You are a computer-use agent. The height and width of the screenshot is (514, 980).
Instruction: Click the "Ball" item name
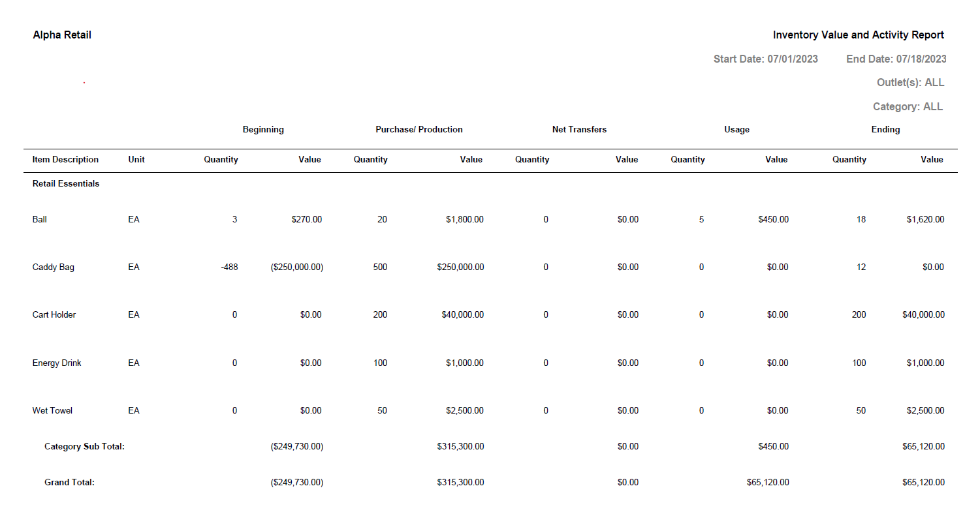40,220
